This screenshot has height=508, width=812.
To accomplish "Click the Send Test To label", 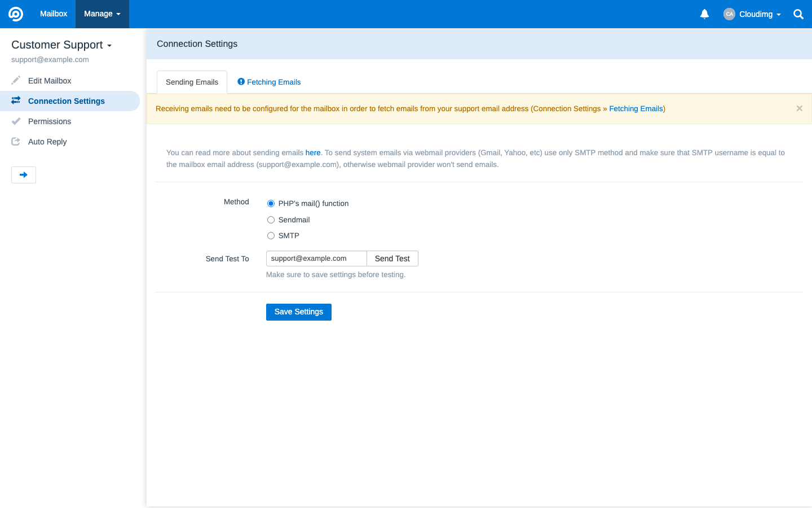I will coord(227,259).
